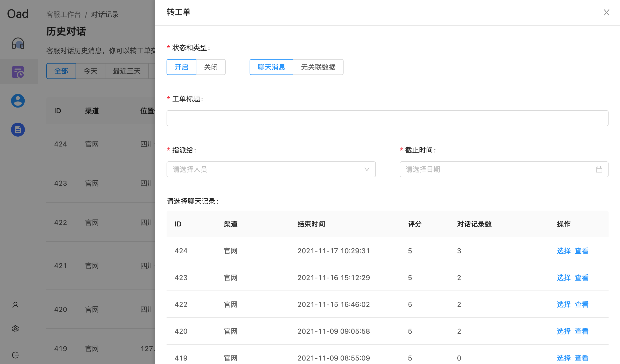Screen dimensions: 620x364
Task: Click 查看 for record 422
Action: 581,304
